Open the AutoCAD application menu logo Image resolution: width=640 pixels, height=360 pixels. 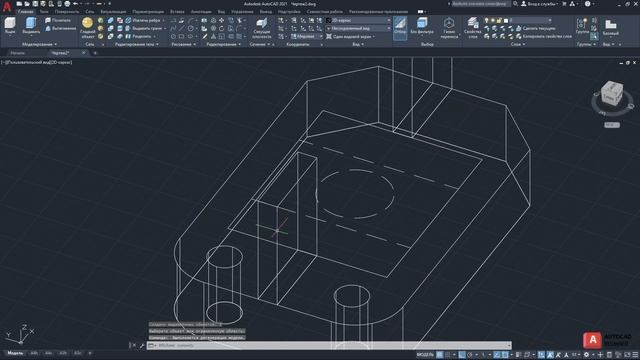pyautogui.click(x=7, y=6)
